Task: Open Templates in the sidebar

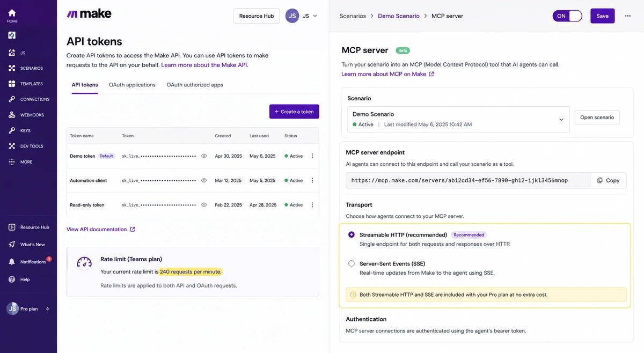Action: tap(25, 84)
